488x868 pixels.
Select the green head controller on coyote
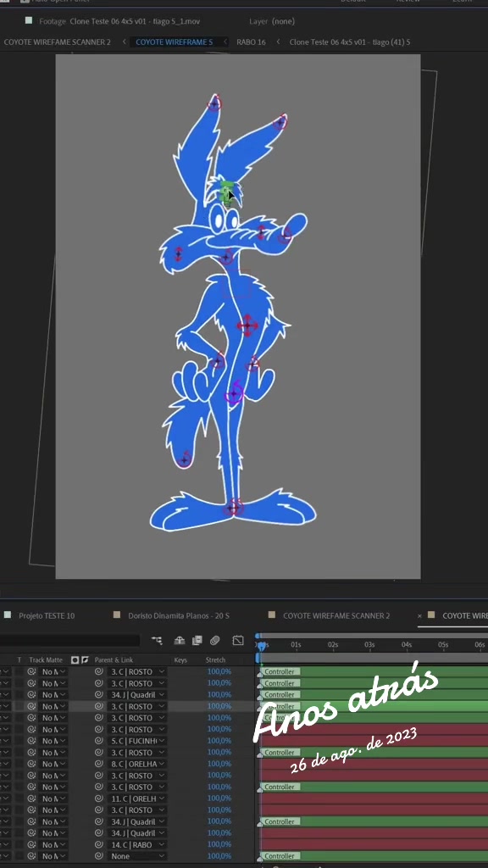225,192
